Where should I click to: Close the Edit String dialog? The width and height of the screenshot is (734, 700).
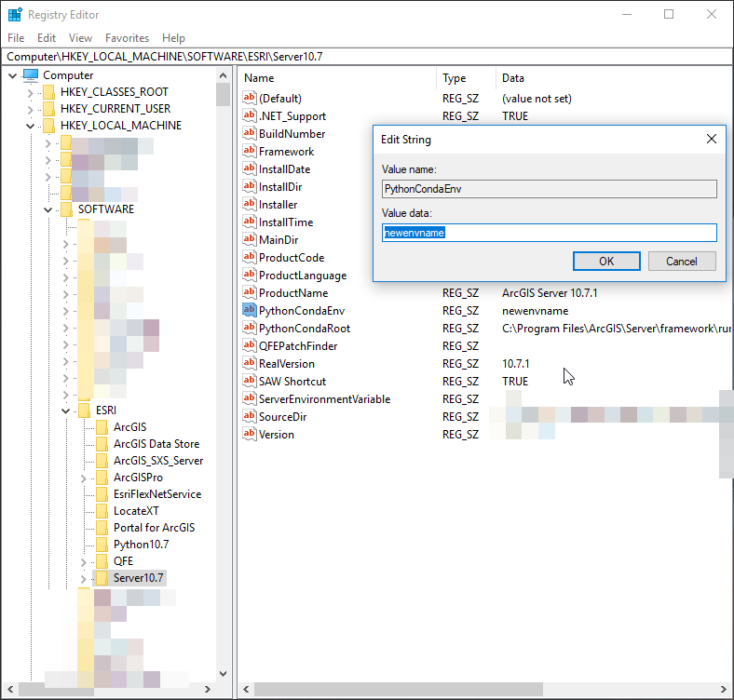tap(712, 139)
